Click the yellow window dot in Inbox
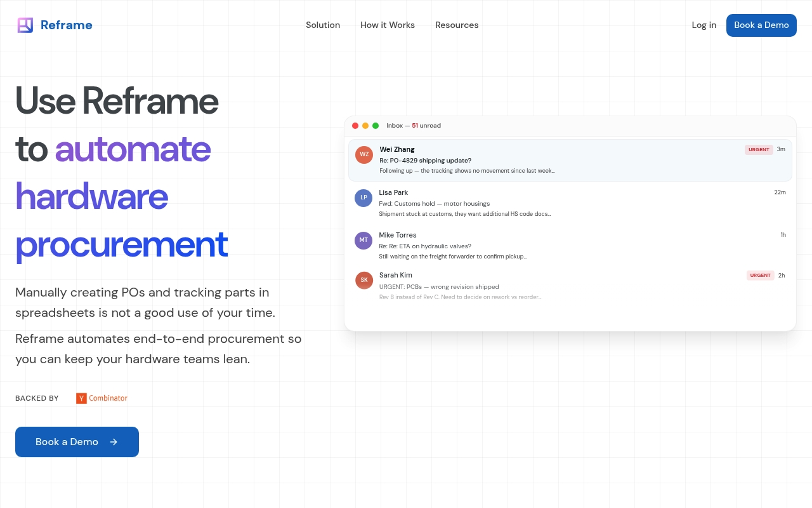 [365, 126]
